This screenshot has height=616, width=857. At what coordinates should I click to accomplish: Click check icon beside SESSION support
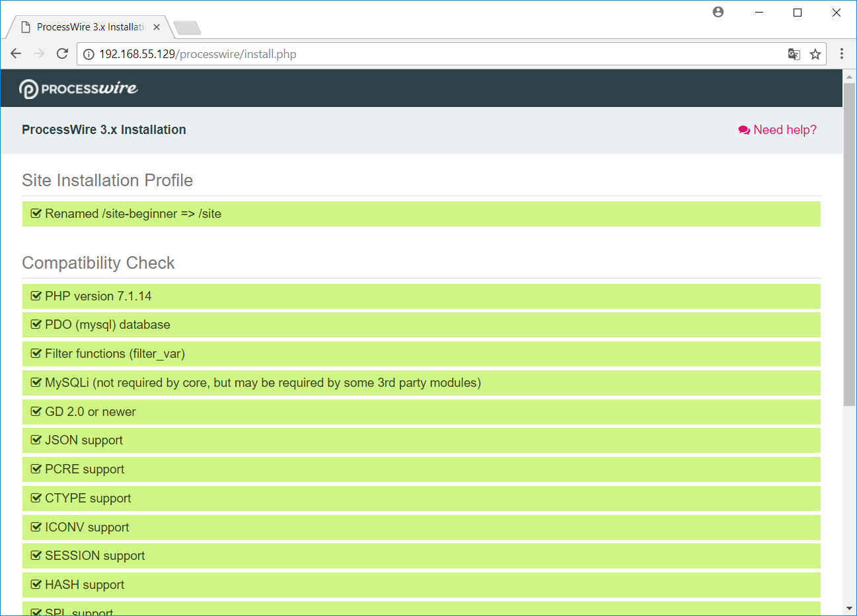36,555
